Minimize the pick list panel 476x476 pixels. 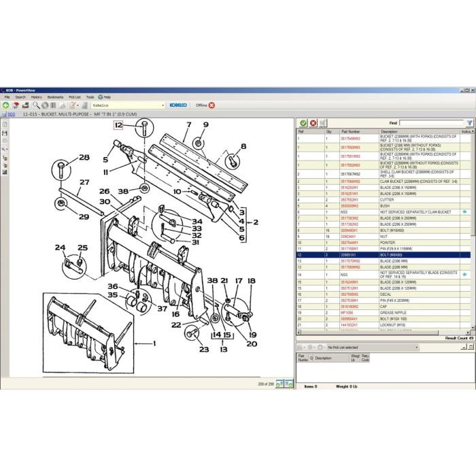pyautogui.click(x=464, y=347)
